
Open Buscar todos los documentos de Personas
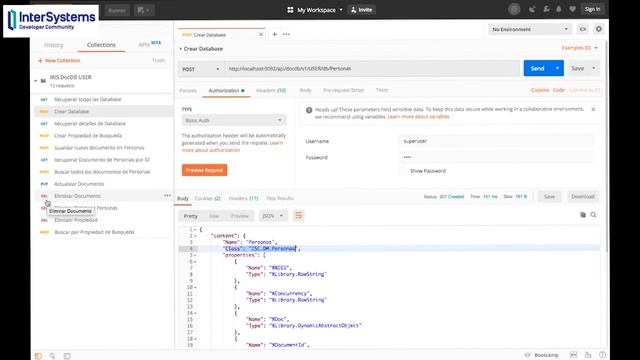tap(103, 172)
